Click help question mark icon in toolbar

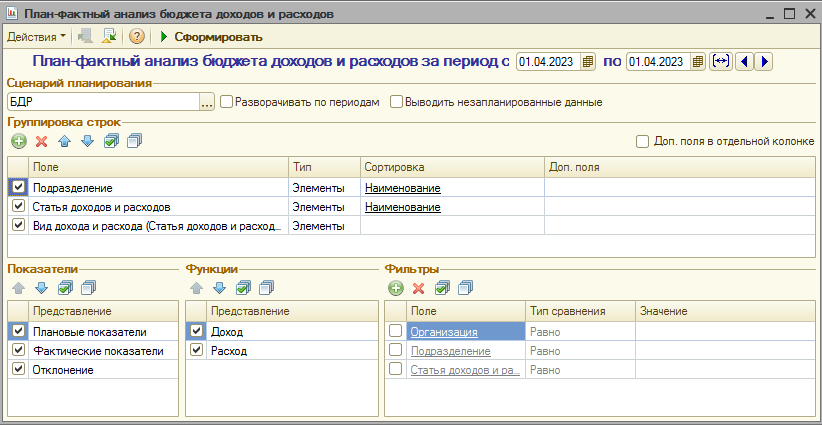pos(137,37)
